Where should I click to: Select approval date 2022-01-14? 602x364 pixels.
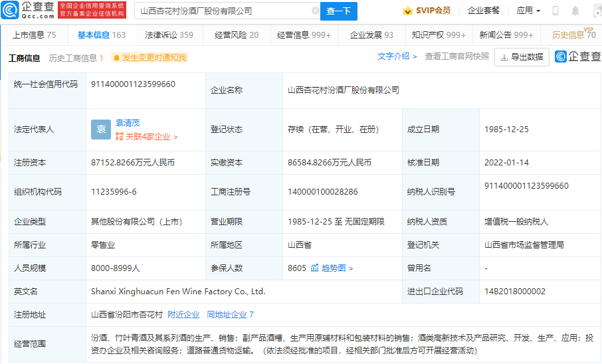pyautogui.click(x=506, y=163)
